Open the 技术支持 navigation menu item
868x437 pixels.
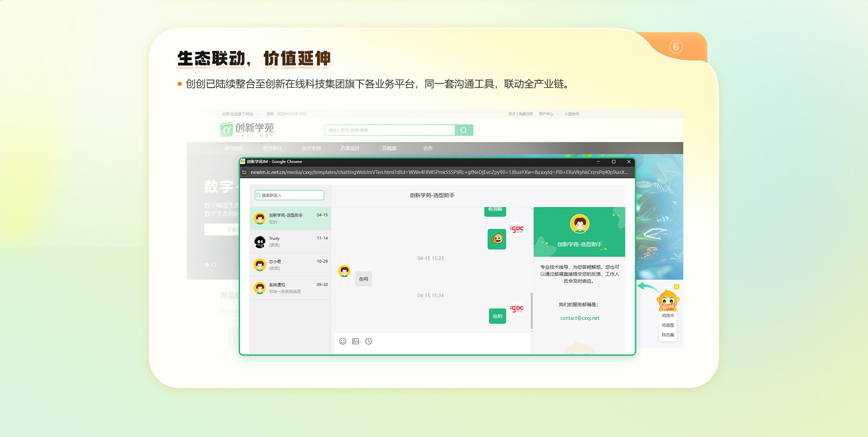click(x=311, y=148)
